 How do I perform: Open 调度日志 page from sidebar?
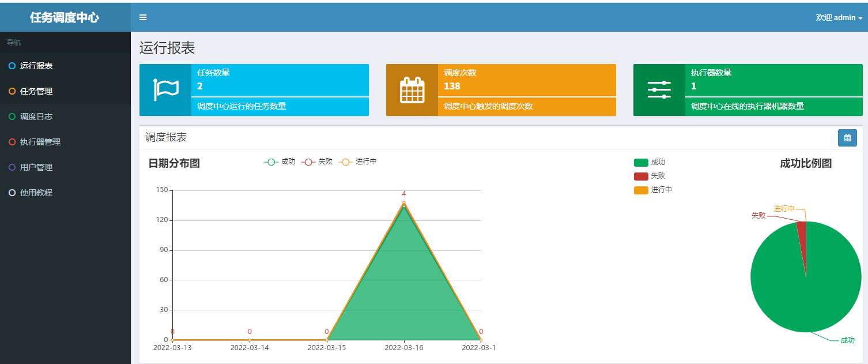click(x=65, y=117)
